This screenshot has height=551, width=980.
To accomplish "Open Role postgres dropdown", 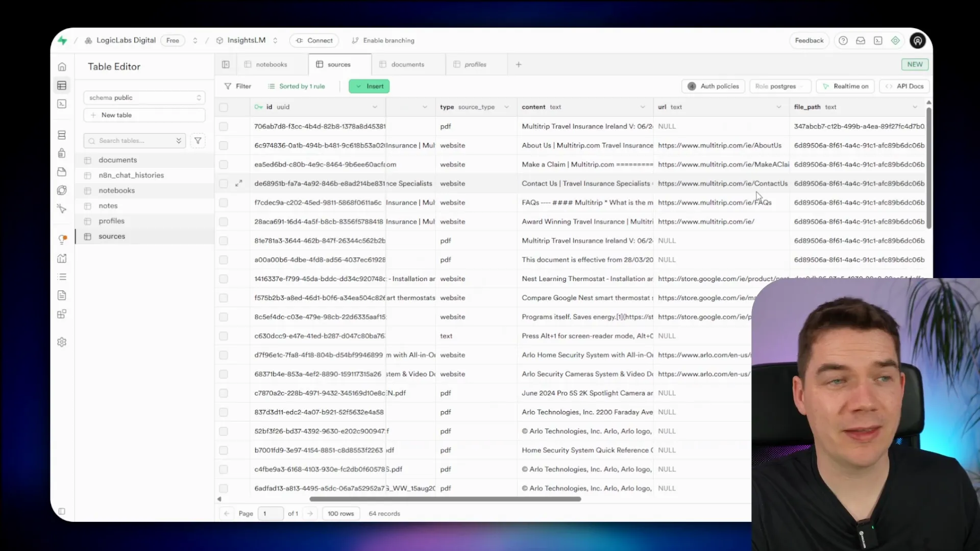I will coord(780,86).
